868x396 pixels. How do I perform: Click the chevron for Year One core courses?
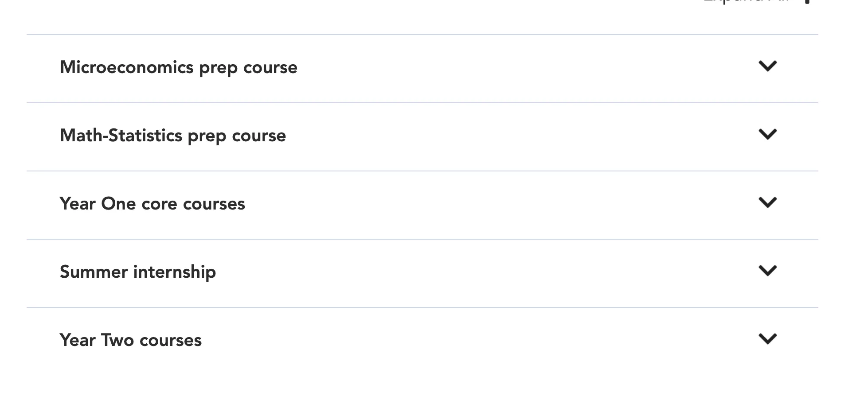click(767, 203)
